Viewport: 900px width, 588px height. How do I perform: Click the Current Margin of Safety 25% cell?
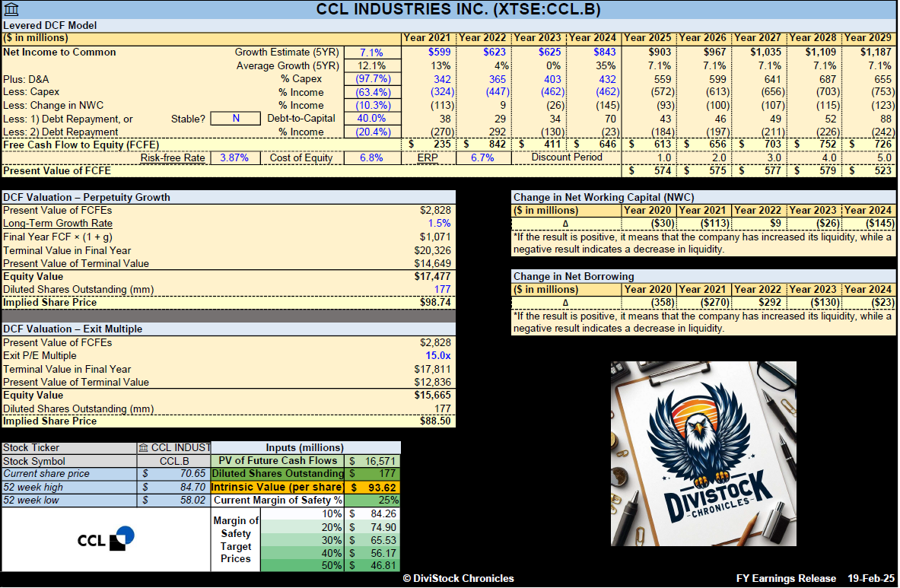(x=373, y=501)
